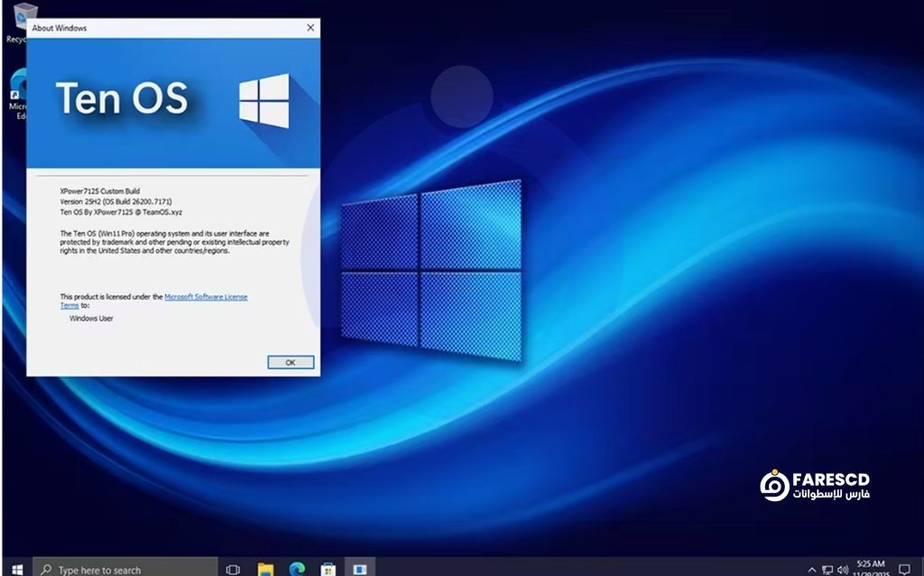Select the About Windows taskbar button

[359, 569]
